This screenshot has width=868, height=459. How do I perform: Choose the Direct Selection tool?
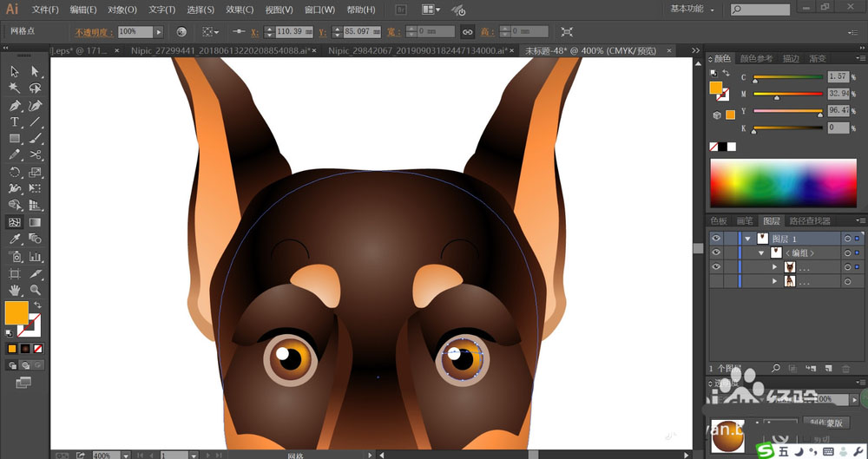coord(36,72)
